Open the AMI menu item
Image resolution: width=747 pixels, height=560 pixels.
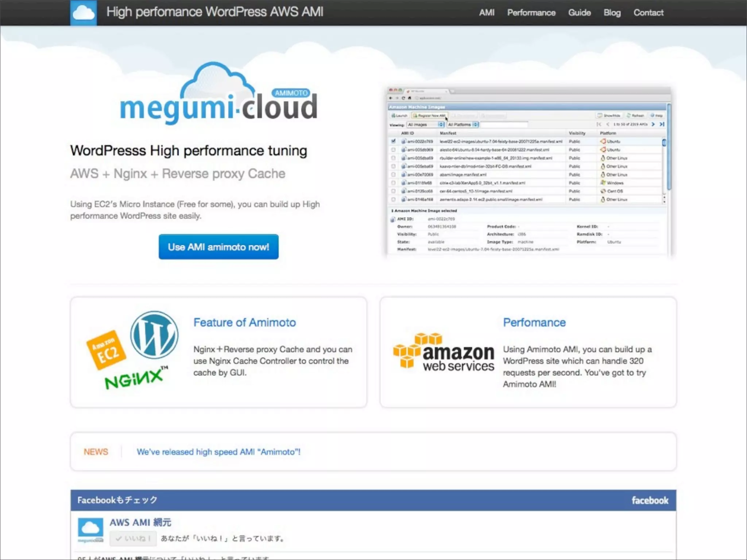[x=487, y=13]
